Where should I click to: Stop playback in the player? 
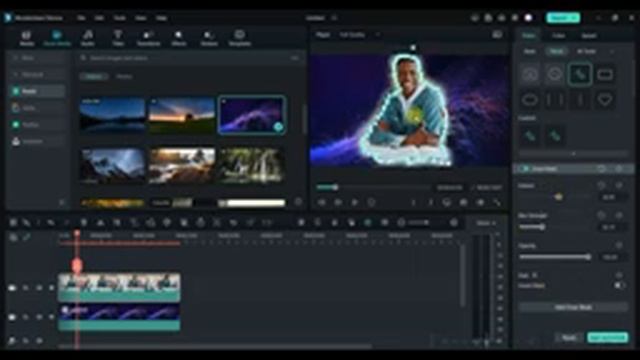tap(371, 202)
